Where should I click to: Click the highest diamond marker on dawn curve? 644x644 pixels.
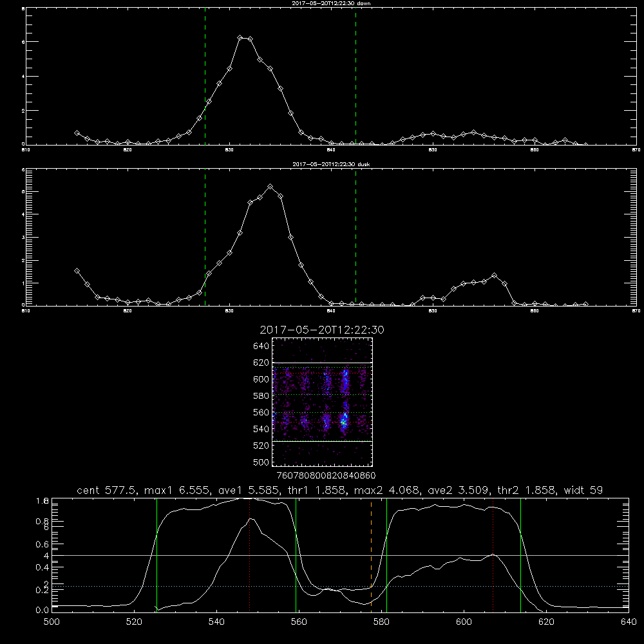[x=240, y=38]
